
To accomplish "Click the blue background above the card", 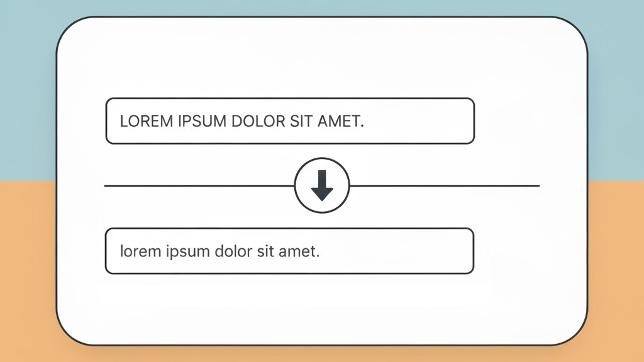I will (x=322, y=8).
